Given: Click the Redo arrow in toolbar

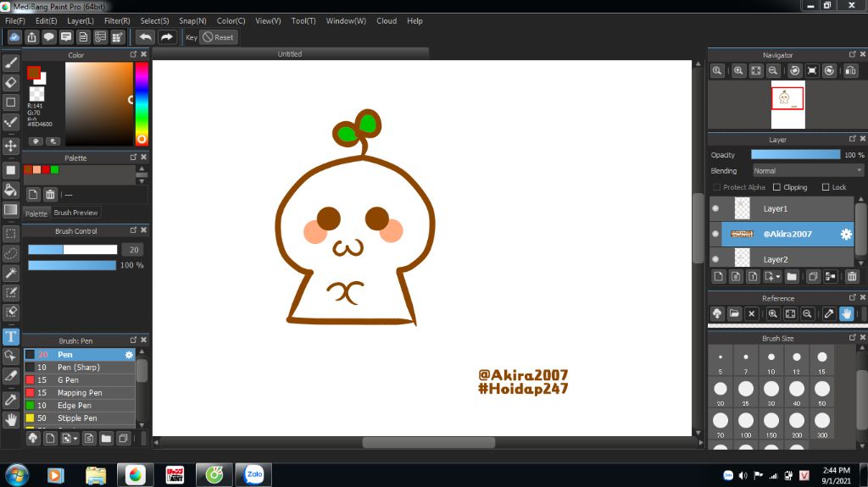Looking at the screenshot, I should 166,37.
